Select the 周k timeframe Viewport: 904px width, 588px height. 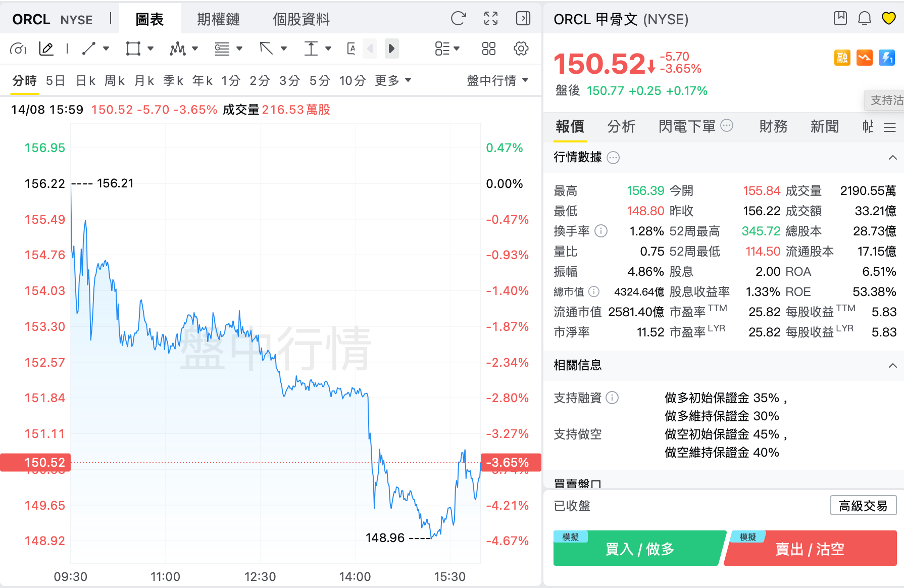tap(115, 80)
